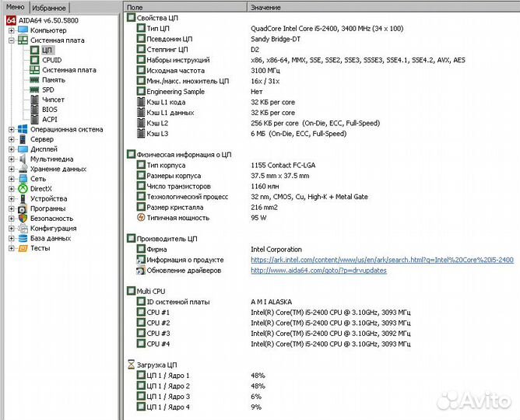Click the AIDA64 logo icon in tree

coord(11,20)
